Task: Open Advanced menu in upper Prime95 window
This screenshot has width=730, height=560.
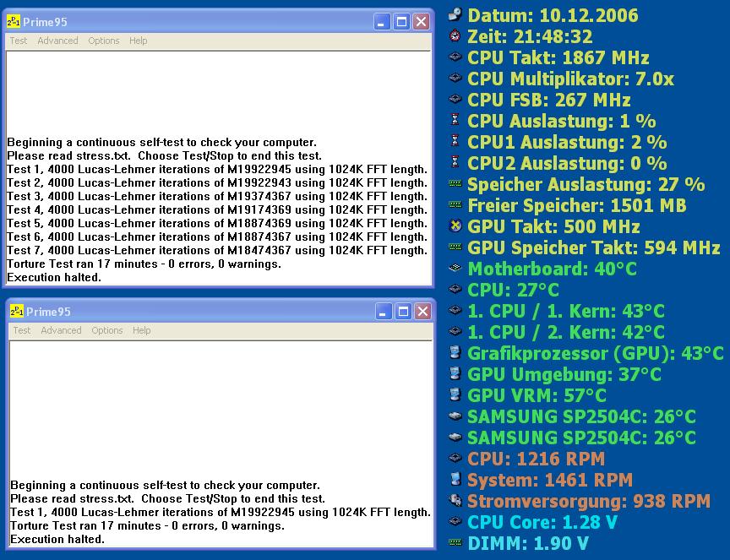Action: pyautogui.click(x=57, y=41)
